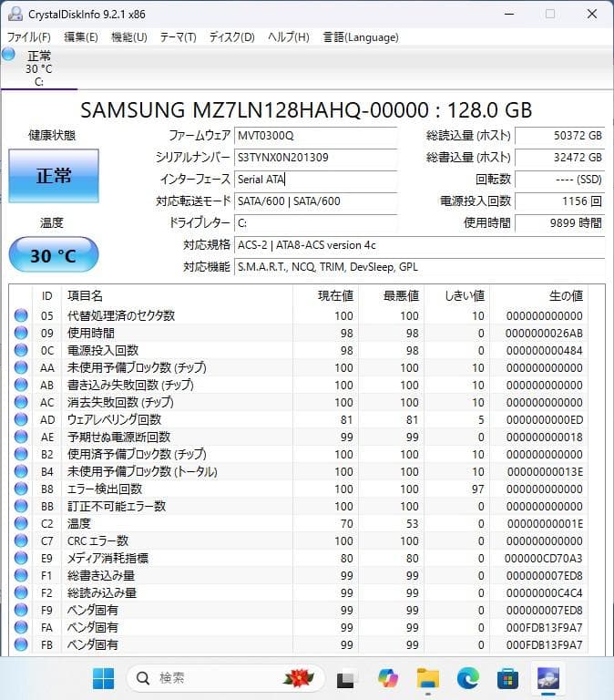Viewport: 614px width, 700px height.
Task: Launch Copilot from the taskbar
Action: (388, 678)
